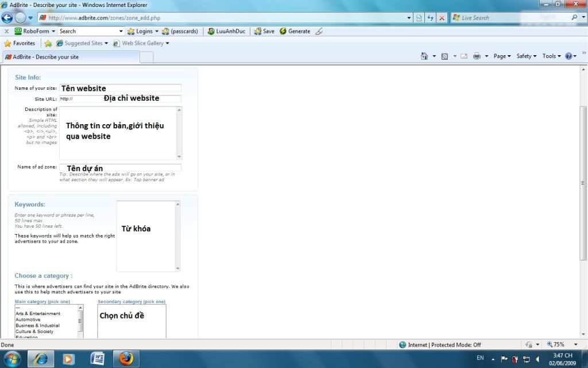Click the RoboForm pen icon
This screenshot has height=368, width=588.
319,31
